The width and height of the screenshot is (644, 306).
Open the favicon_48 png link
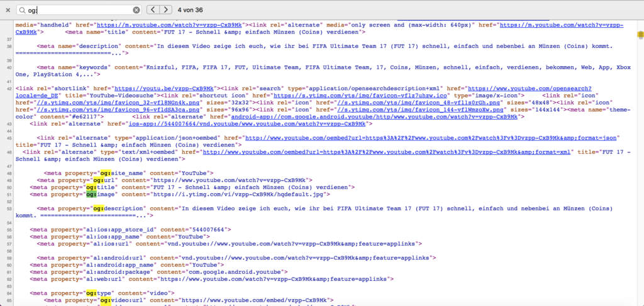(418, 103)
